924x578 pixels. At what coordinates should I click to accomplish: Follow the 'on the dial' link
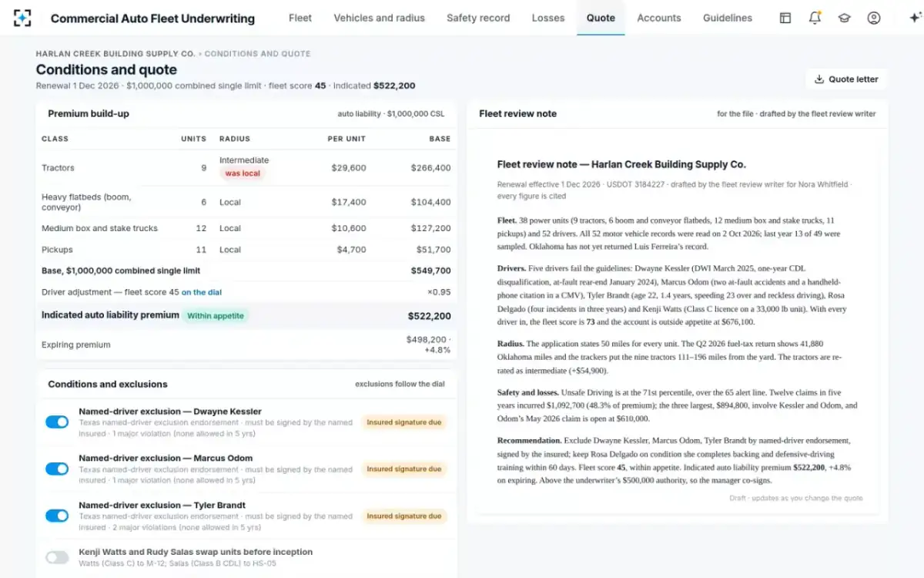[x=202, y=292]
